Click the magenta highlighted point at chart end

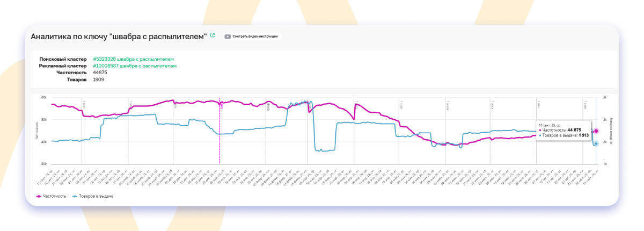(x=596, y=131)
